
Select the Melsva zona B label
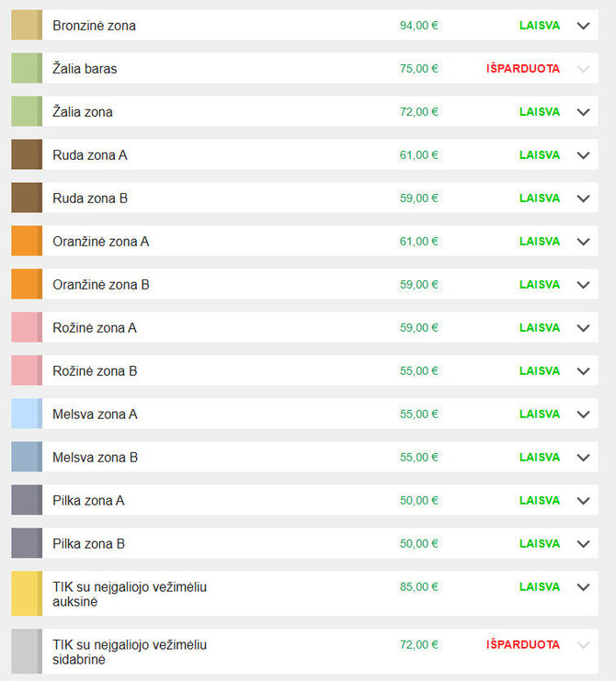(x=95, y=458)
